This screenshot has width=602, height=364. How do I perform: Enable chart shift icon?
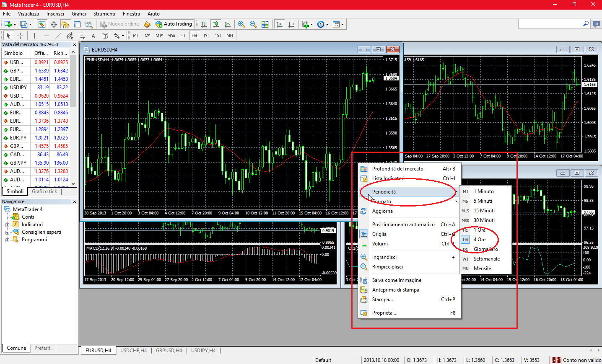point(291,24)
